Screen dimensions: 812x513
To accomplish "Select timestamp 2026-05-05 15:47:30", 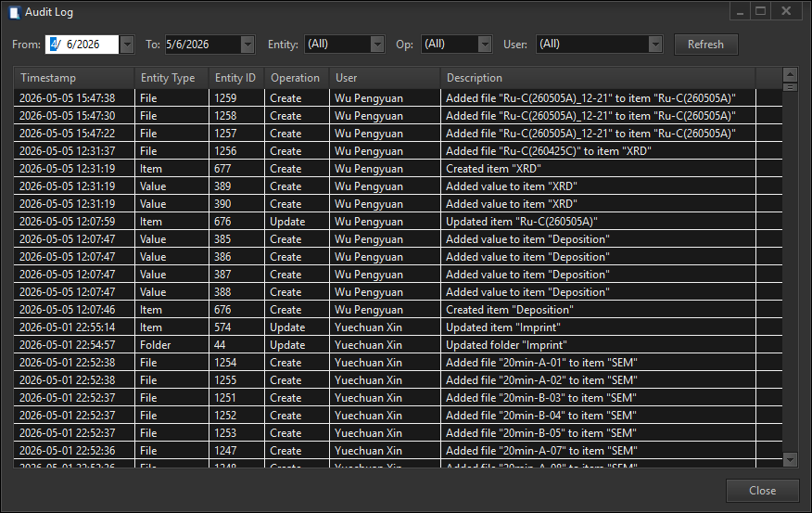I will [x=74, y=116].
